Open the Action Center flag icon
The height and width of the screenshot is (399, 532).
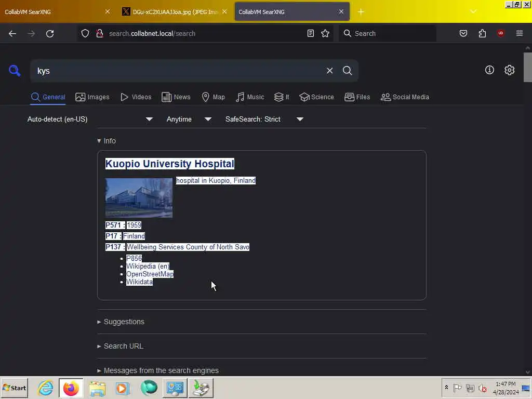(x=457, y=388)
